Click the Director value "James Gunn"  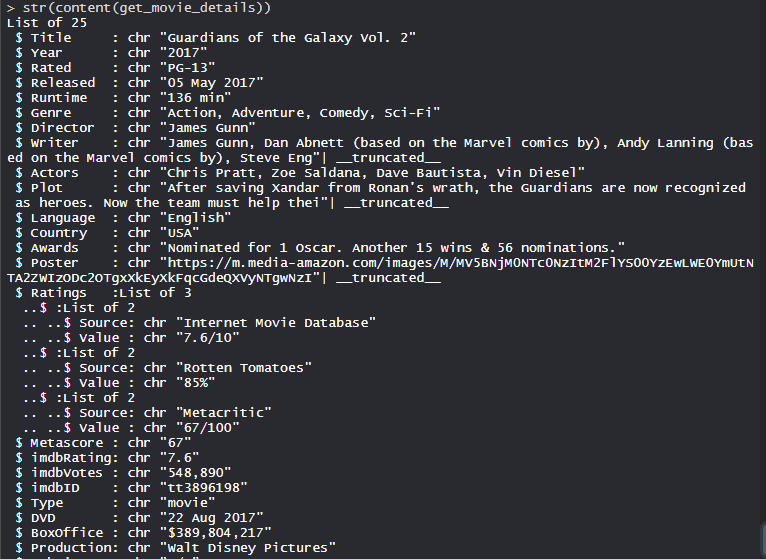(207, 128)
